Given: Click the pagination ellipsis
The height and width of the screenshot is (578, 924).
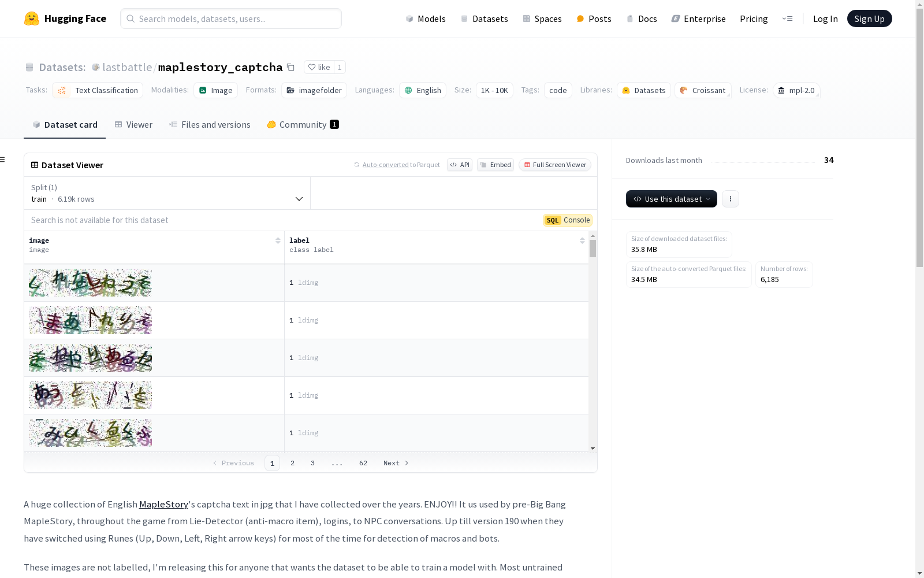Looking at the screenshot, I should pyautogui.click(x=337, y=463).
